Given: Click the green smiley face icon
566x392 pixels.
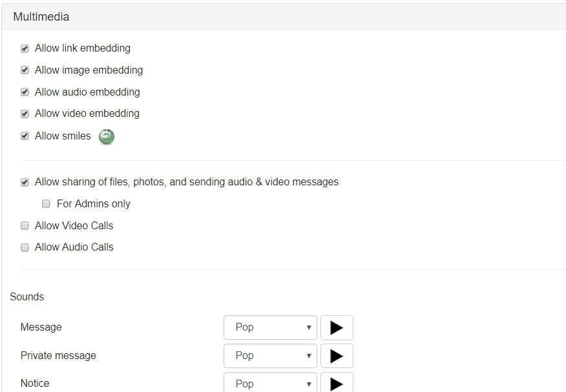Looking at the screenshot, I should 107,136.
